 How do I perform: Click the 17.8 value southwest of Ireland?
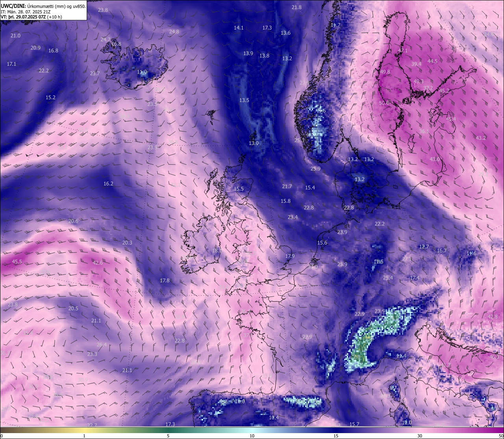click(x=165, y=280)
